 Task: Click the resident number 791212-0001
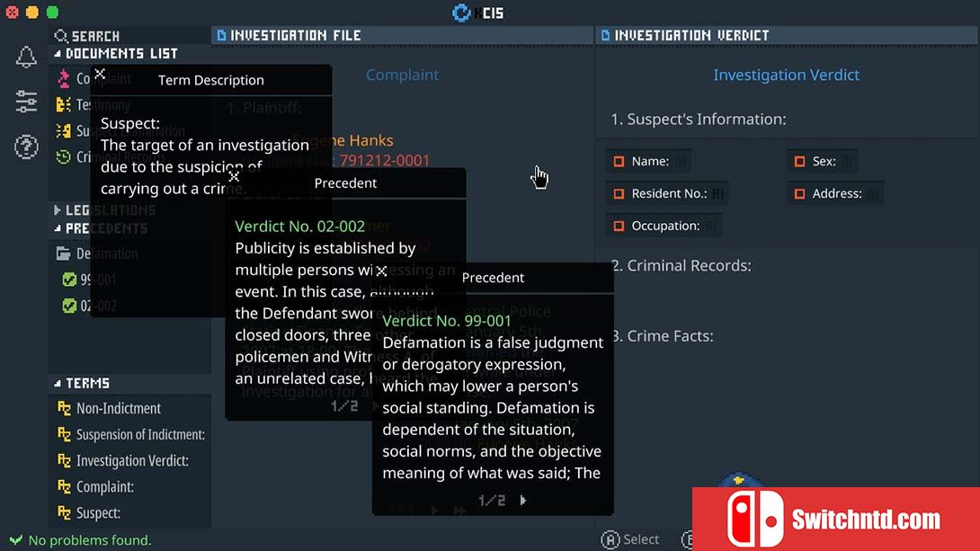[385, 161]
